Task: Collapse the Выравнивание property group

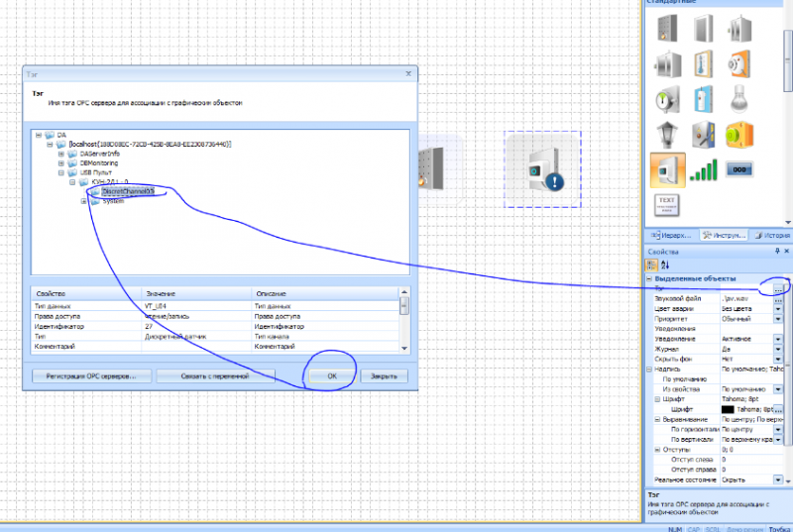Action: coord(657,419)
